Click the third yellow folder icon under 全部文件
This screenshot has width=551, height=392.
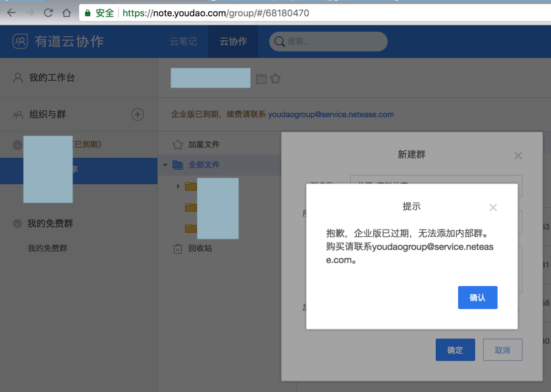[x=191, y=228]
